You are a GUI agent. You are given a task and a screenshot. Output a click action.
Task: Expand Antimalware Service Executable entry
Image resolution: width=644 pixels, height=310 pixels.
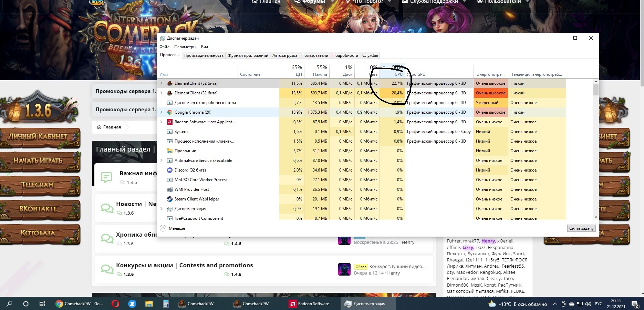[x=161, y=161]
